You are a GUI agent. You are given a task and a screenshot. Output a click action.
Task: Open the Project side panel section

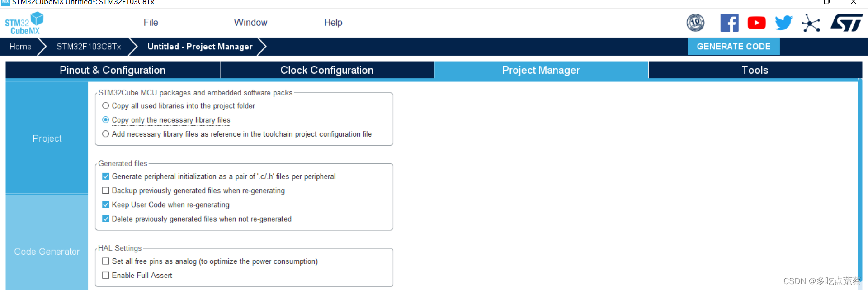point(47,138)
